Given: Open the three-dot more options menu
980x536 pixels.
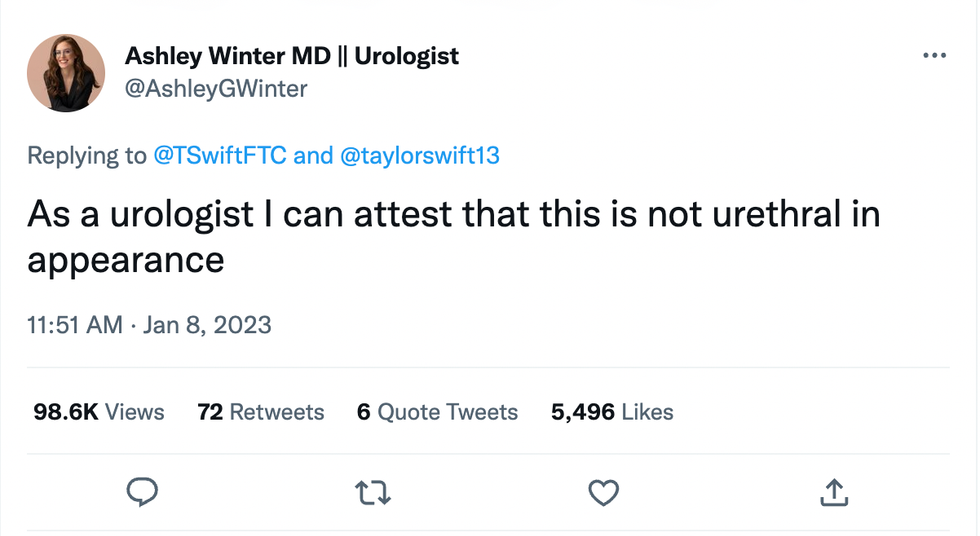Looking at the screenshot, I should 934,56.
